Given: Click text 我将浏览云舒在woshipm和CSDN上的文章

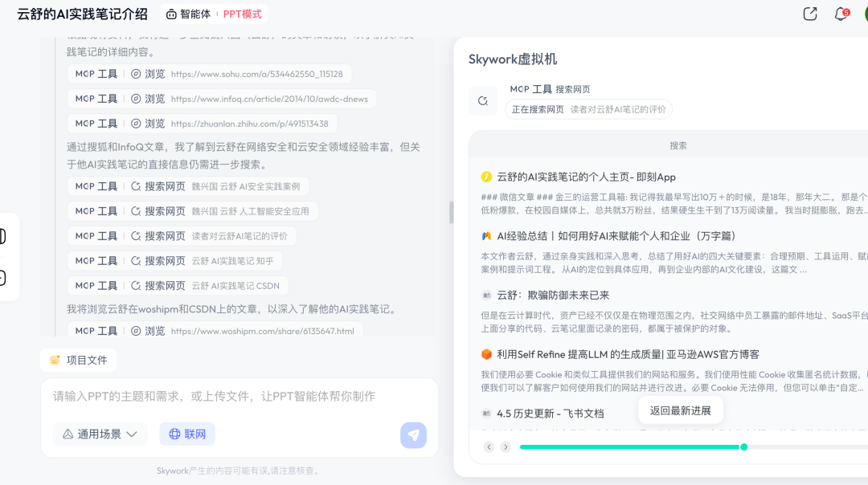Looking at the screenshot, I should pyautogui.click(x=232, y=309).
